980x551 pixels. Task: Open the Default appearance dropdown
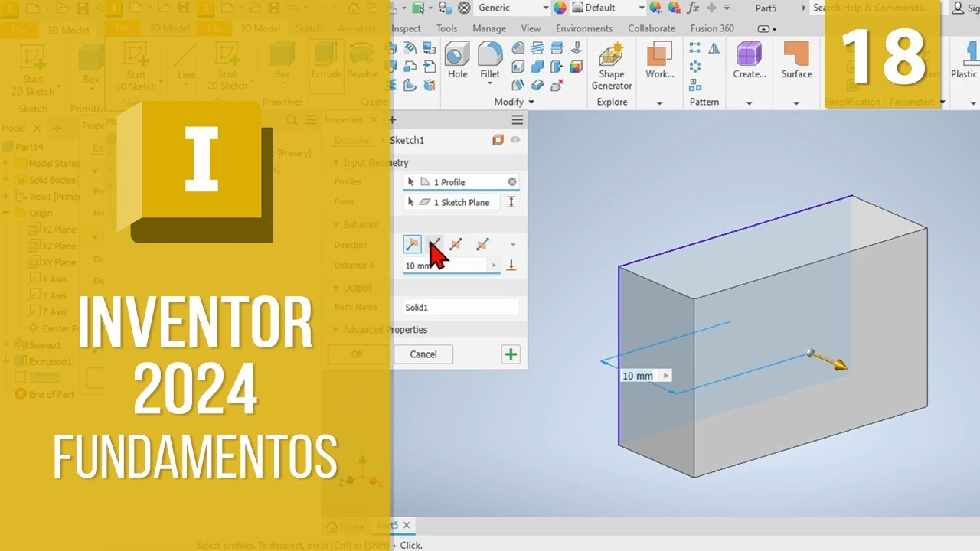(x=642, y=8)
